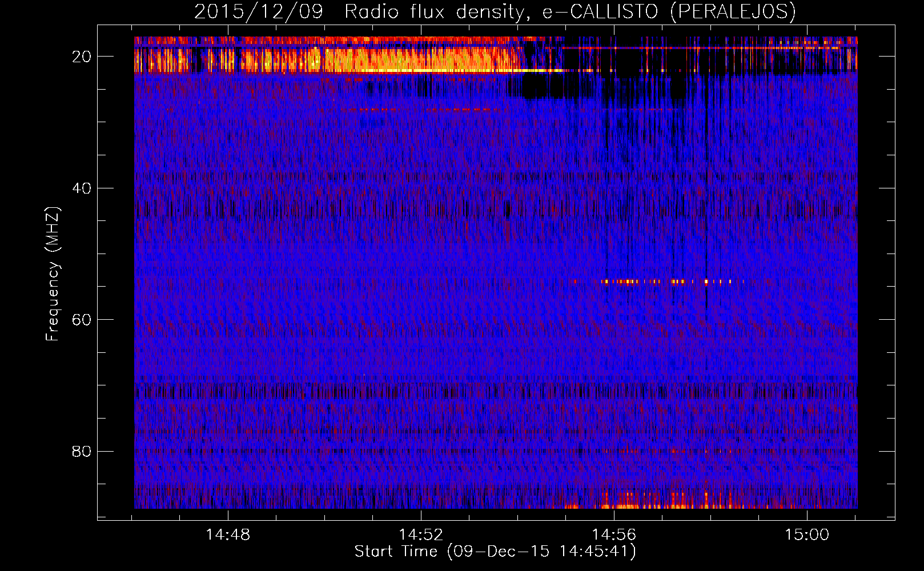This screenshot has height=571, width=924.
Task: Click the 80 tick label on frequency axis
Action: [82, 451]
